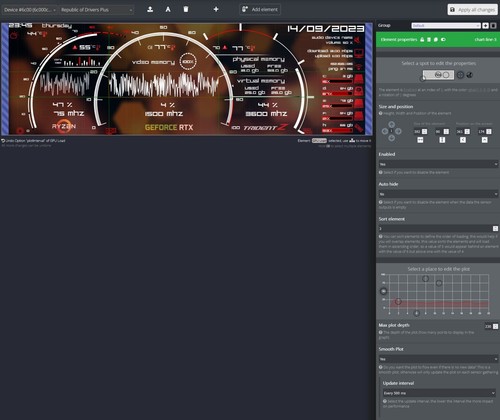Click the undo option text below preview
The image size is (500, 420).
pos(33,141)
